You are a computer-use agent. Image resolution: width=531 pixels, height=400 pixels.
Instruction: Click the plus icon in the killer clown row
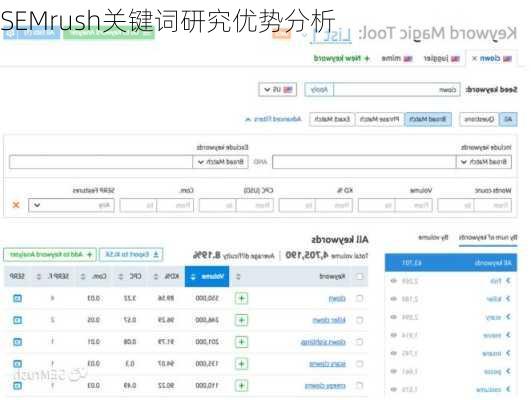coord(241,320)
